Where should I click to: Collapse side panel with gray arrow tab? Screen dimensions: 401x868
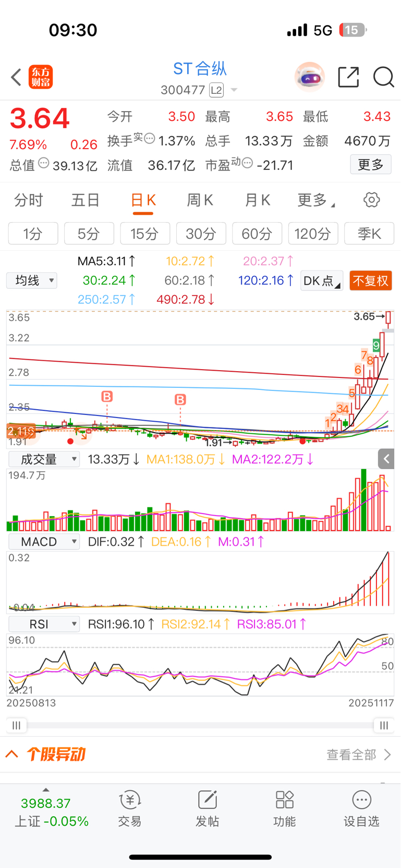386,459
